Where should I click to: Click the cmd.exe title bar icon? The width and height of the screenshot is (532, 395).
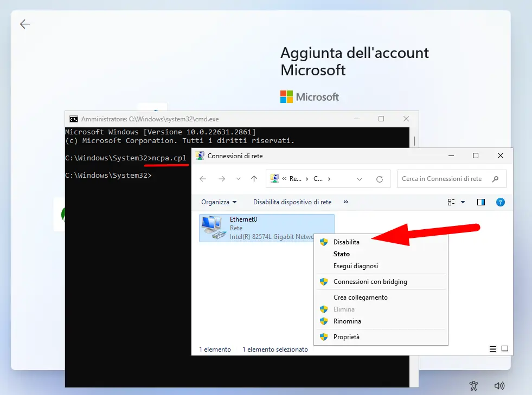pos(74,119)
